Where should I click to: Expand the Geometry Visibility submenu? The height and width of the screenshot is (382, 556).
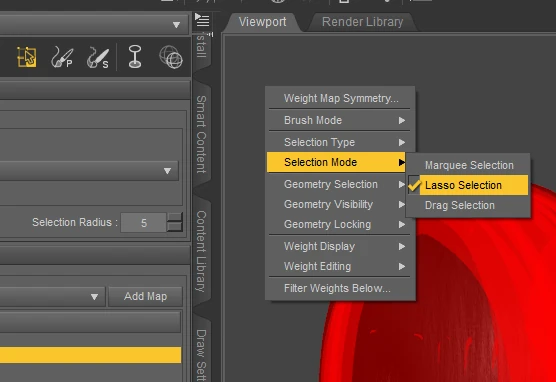point(337,204)
